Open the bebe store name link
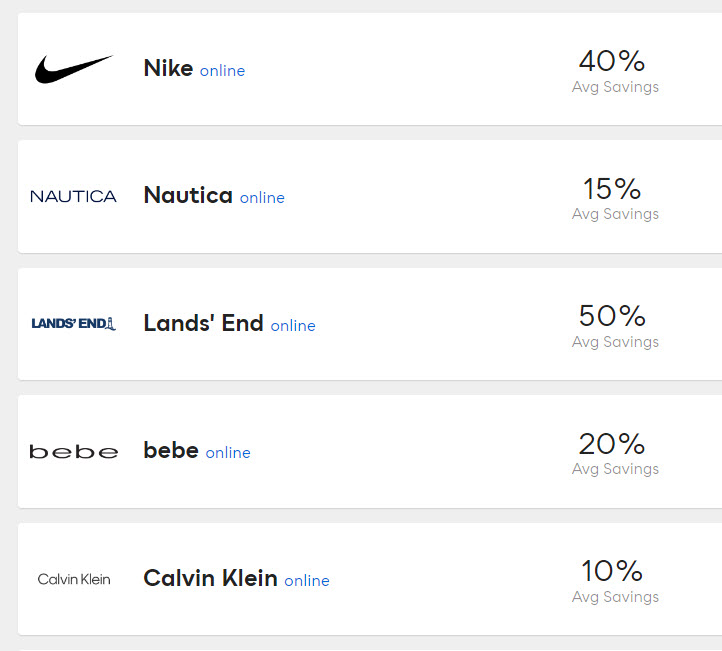The height and width of the screenshot is (651, 722). (171, 450)
